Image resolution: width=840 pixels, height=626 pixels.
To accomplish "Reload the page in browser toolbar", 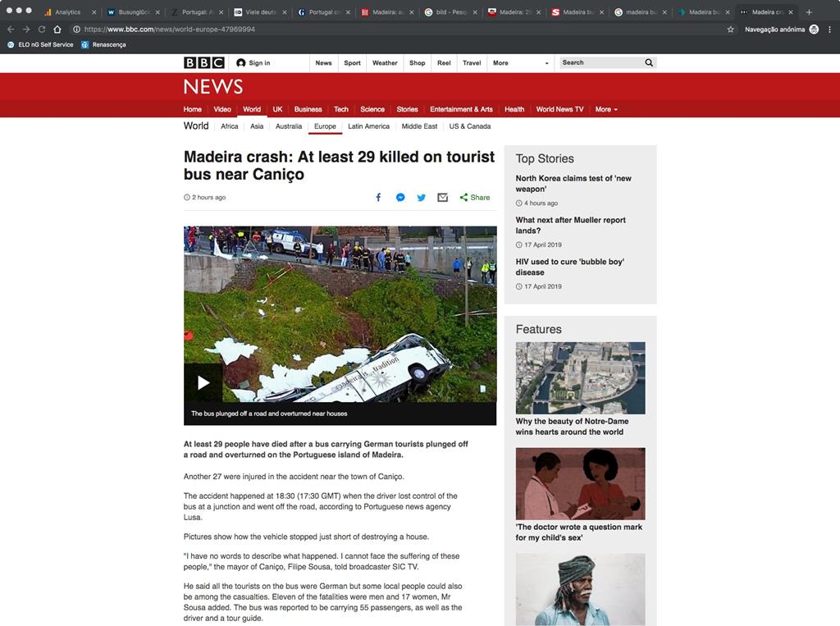I will 41,30.
